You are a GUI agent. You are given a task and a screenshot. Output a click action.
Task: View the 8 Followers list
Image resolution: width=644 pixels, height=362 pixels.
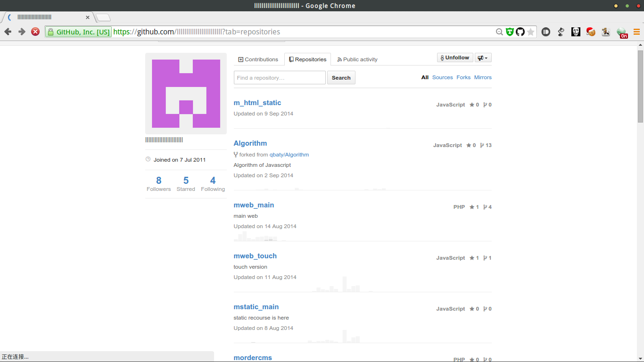coord(158,183)
